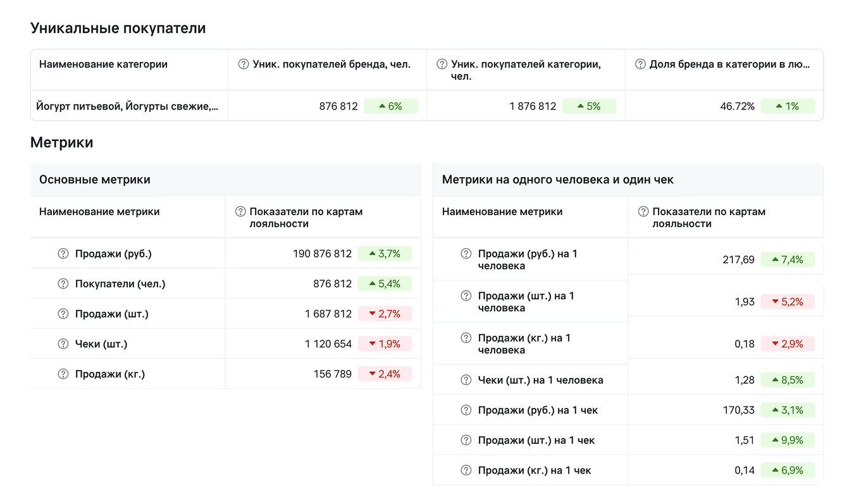Open help icon for Продажи (кг.) metric
The image size is (854, 504).
click(x=63, y=374)
